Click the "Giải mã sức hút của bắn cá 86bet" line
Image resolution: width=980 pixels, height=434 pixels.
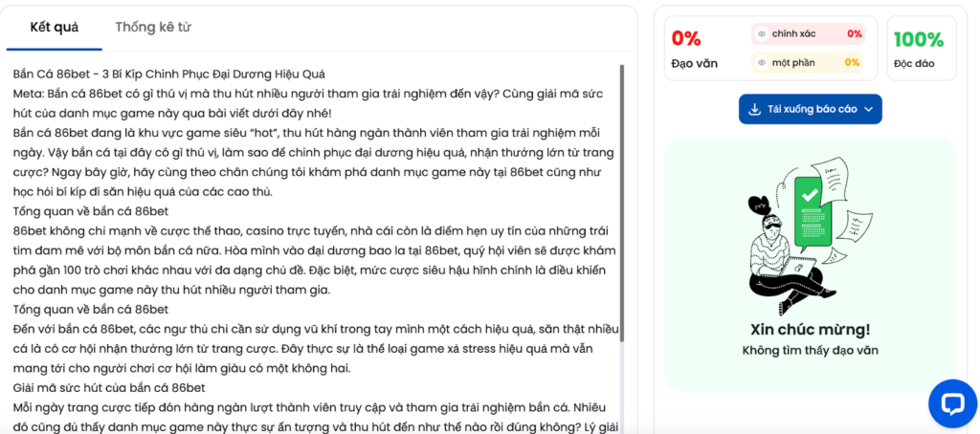tap(109, 387)
